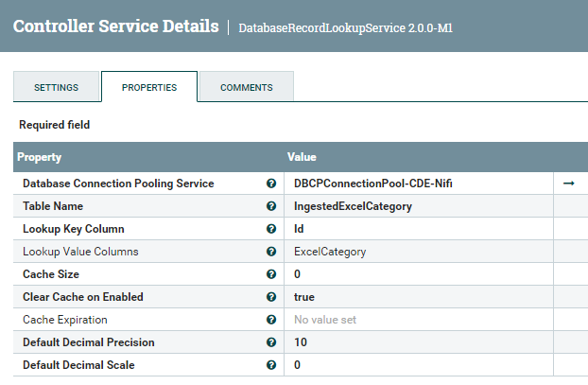Edit the ExcelCategory lookup value columns field
Screen dimensions: 588x385
coord(330,252)
